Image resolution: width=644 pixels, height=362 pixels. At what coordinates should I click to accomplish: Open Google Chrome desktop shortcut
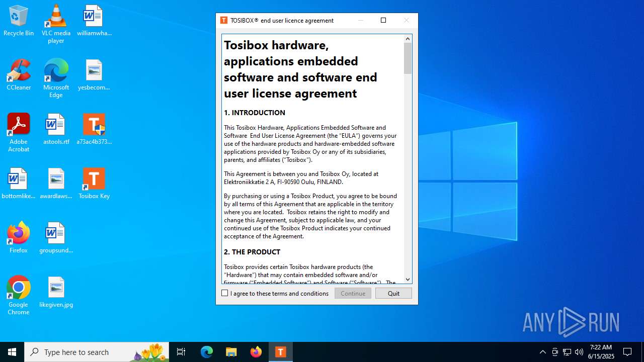click(x=19, y=296)
